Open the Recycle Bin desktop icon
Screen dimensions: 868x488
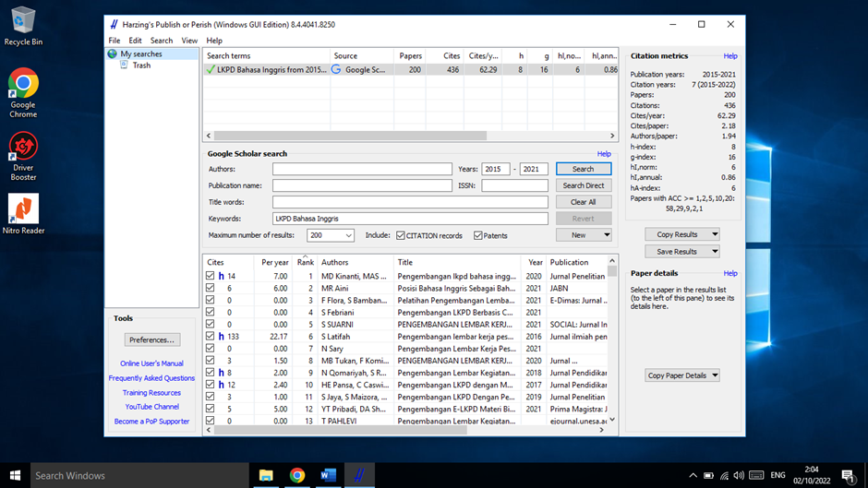[x=23, y=26]
